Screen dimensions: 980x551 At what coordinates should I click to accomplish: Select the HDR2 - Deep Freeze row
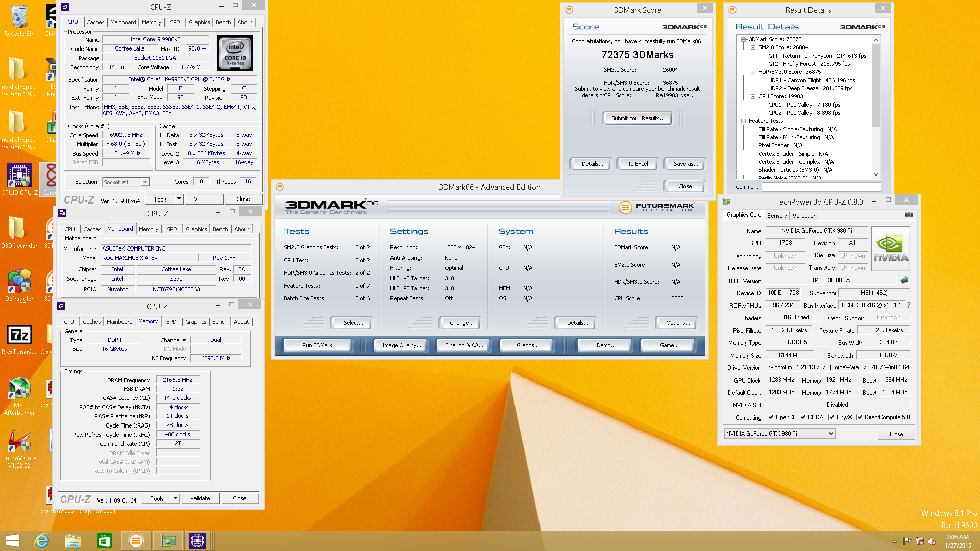tap(810, 88)
